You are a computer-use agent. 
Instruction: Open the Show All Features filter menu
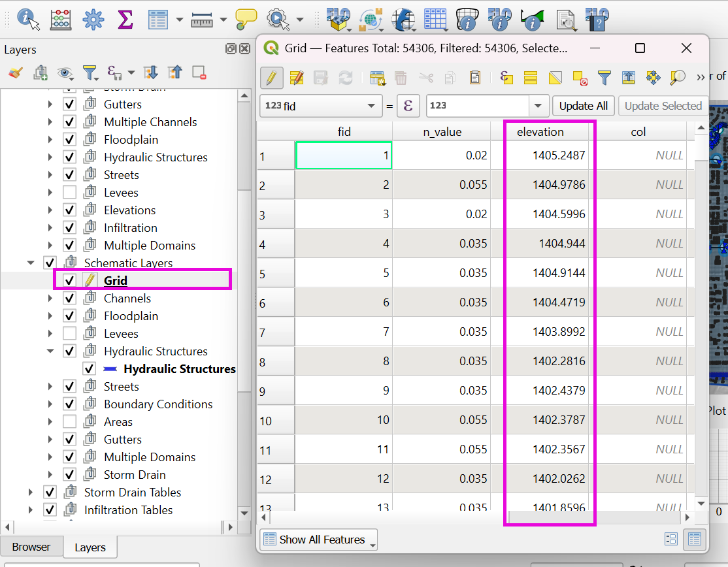coord(320,540)
